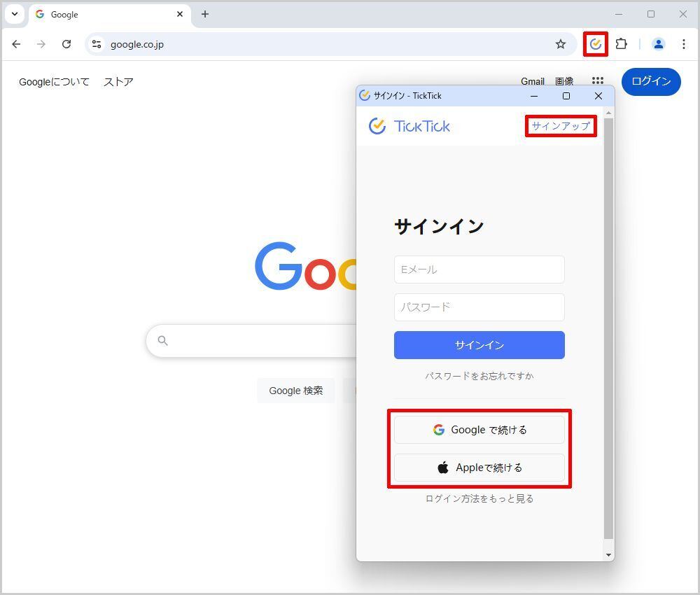Screen dimensions: 700x595
Task: Click the popup scrollbar up arrow
Action: [608, 113]
